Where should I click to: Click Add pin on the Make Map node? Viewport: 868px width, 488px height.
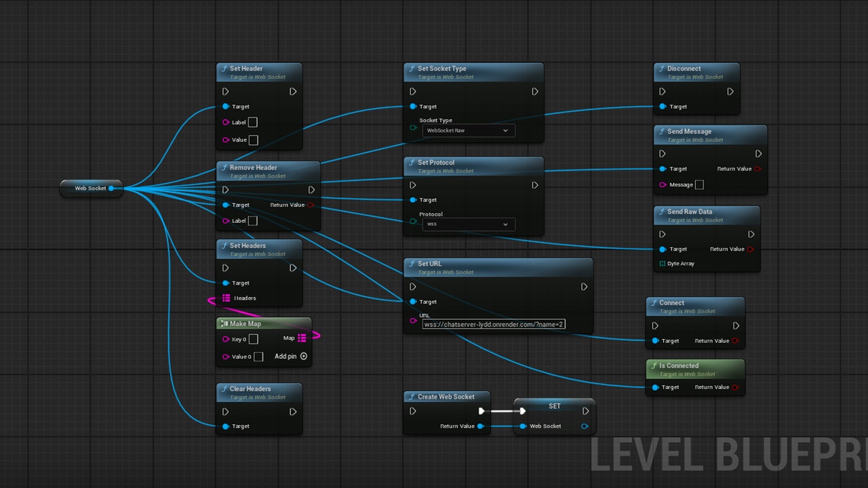click(x=291, y=357)
